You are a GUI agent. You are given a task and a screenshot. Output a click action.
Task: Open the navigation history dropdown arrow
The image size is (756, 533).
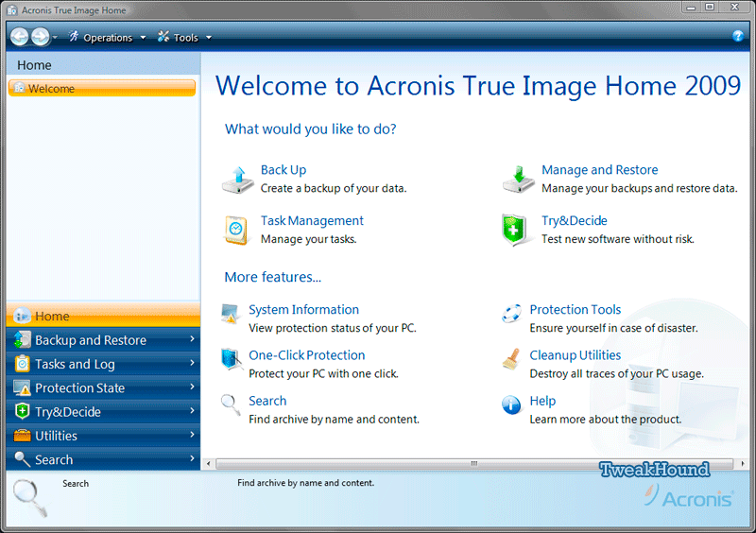[x=55, y=38]
